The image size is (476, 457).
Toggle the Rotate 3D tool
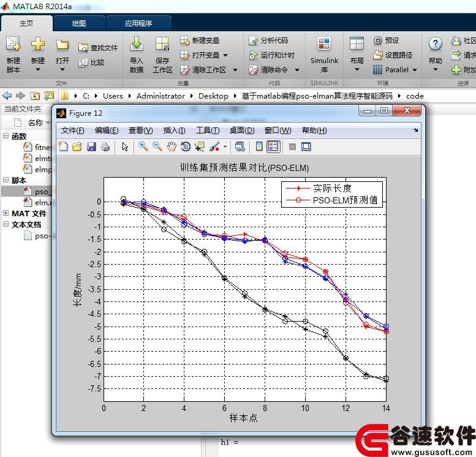click(x=186, y=146)
